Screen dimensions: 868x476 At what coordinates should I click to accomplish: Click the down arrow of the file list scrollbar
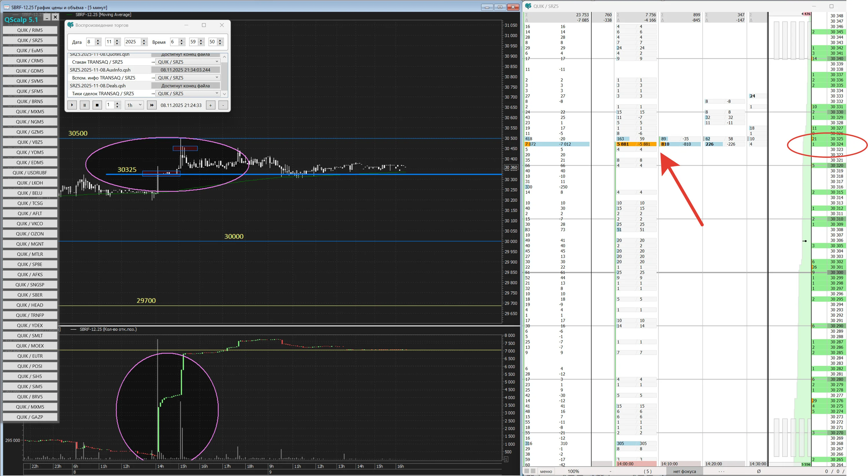tap(225, 94)
